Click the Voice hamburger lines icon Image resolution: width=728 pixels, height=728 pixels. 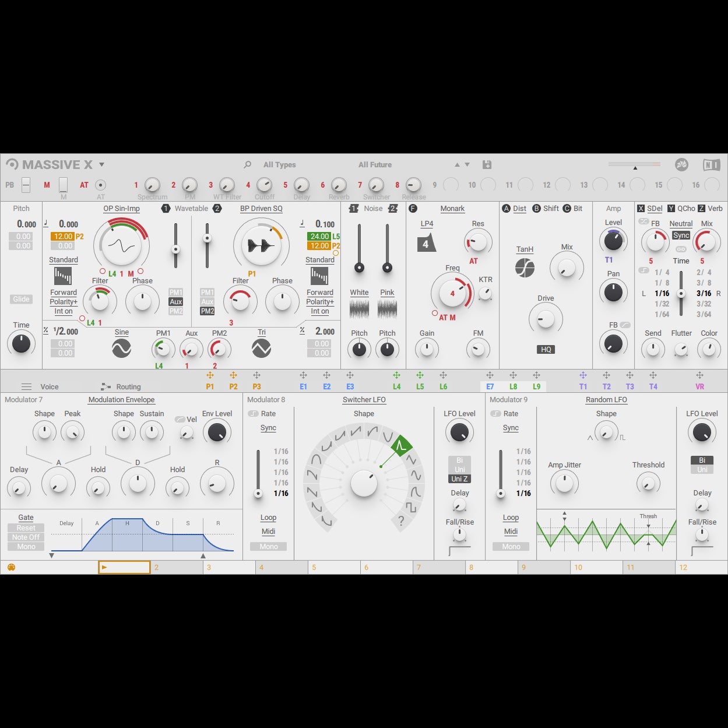click(x=26, y=386)
